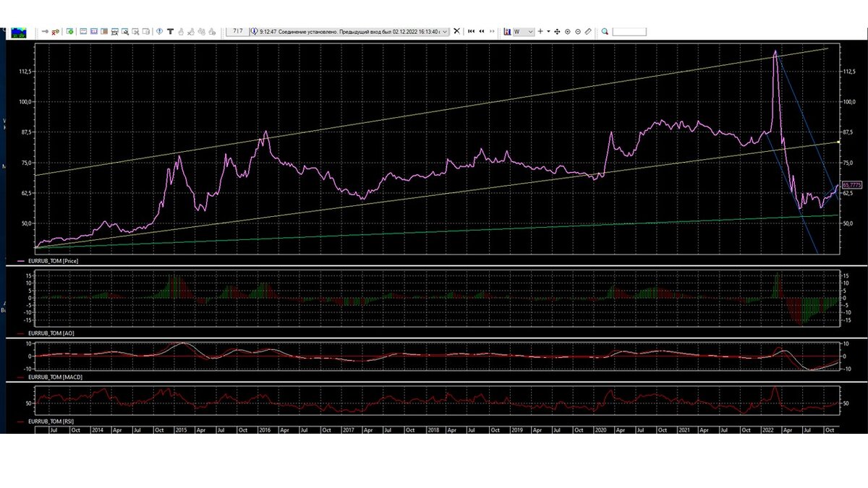868x488 pixels.
Task: Click the 2015 year label on time axis
Action: click(179, 429)
